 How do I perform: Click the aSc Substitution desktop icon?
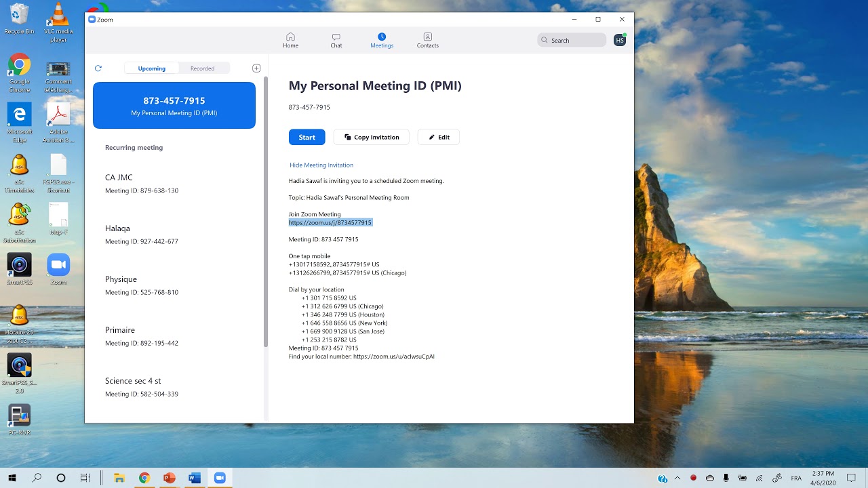click(19, 224)
